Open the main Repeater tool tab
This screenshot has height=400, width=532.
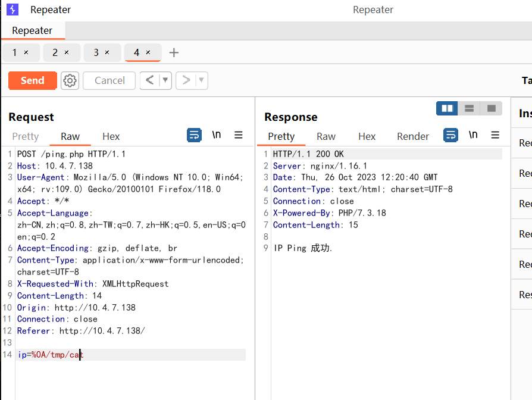[32, 30]
